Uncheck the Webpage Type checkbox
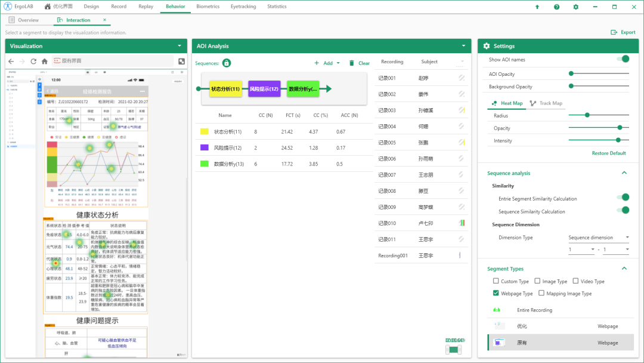The height and width of the screenshot is (363, 644). pos(496,293)
